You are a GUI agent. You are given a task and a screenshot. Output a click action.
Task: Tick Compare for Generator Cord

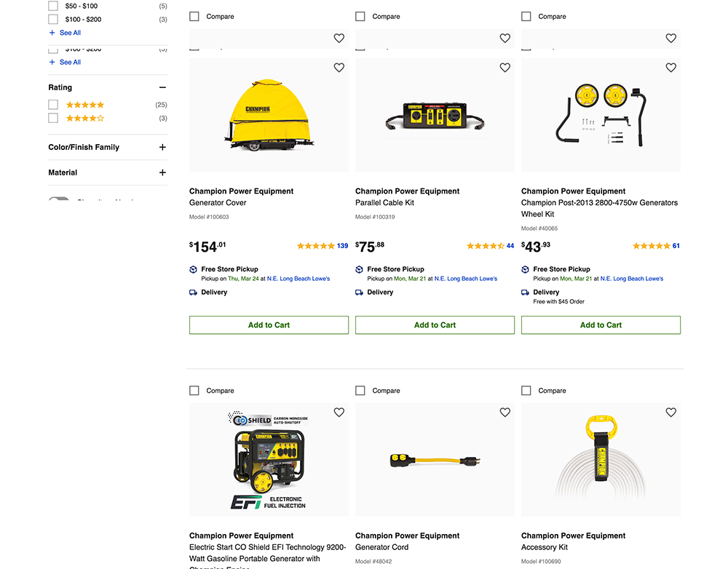coord(360,391)
